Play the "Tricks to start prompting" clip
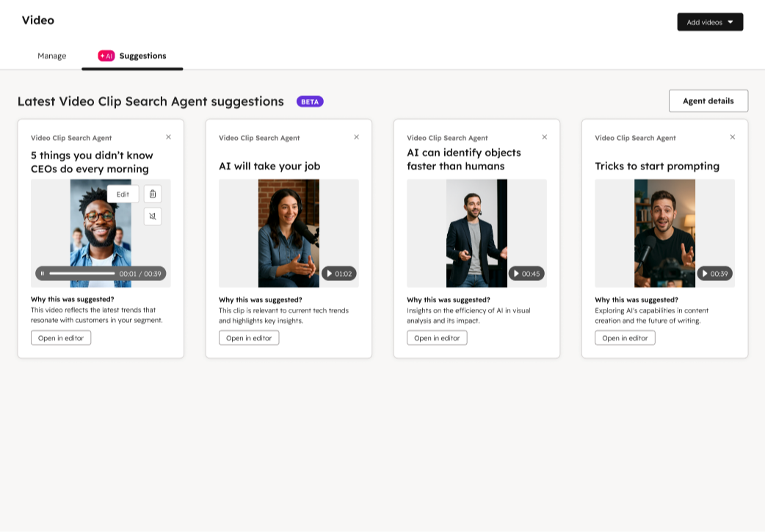This screenshot has width=765, height=532. pos(704,273)
